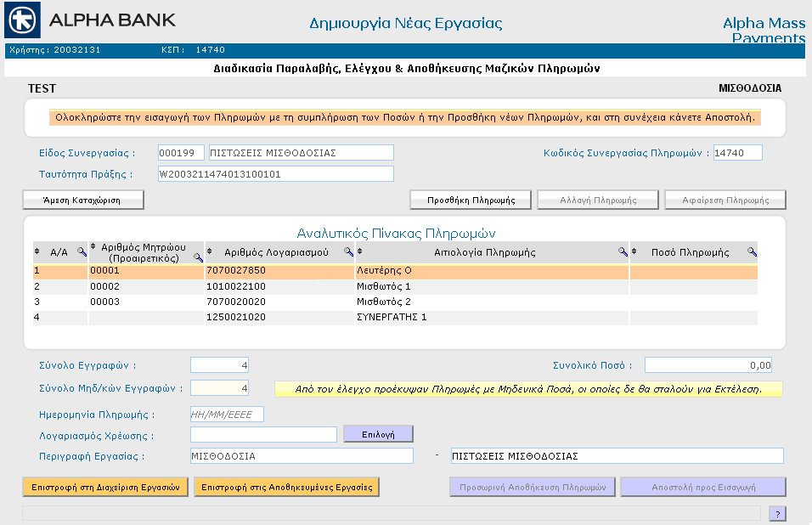
Task: Click the Alpha Mass Payments title
Action: 764,30
